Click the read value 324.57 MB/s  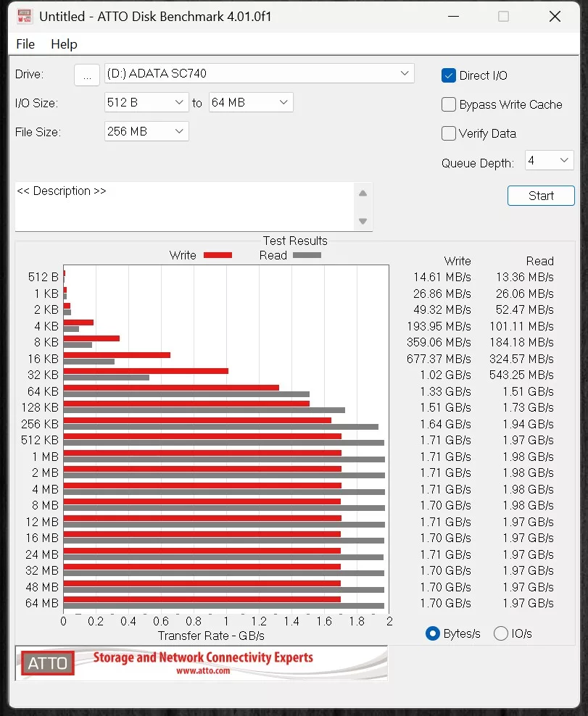[x=522, y=359]
